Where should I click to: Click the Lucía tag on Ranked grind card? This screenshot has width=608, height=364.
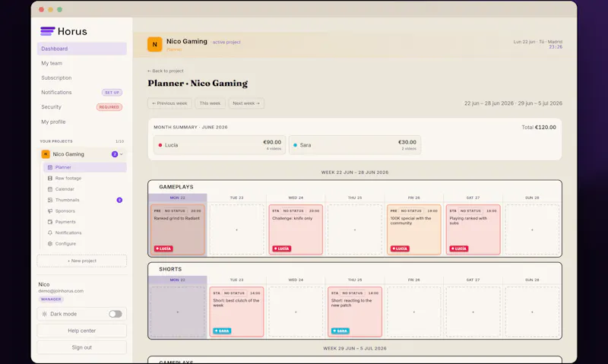click(163, 248)
